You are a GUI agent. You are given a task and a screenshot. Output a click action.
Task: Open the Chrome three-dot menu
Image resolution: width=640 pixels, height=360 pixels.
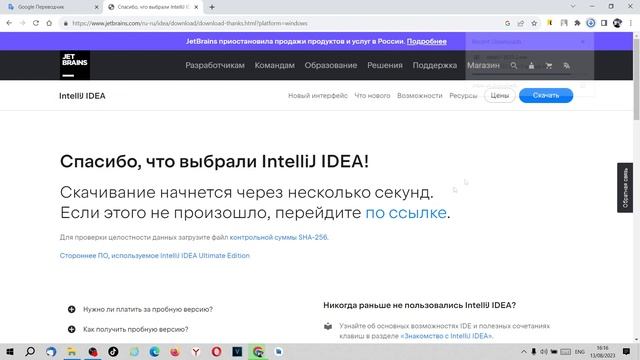(x=631, y=23)
